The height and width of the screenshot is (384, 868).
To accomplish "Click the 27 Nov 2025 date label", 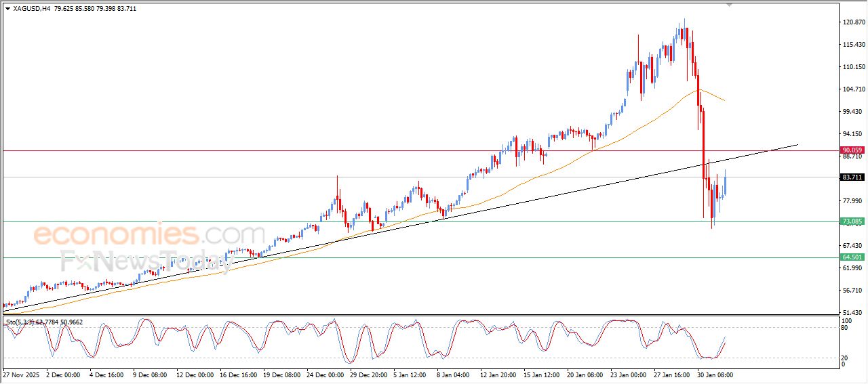I will [21, 375].
